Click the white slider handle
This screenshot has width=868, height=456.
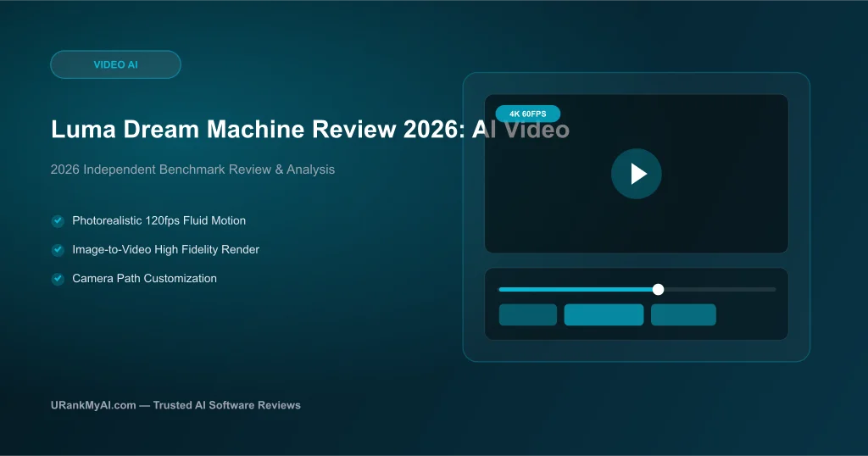click(x=658, y=289)
